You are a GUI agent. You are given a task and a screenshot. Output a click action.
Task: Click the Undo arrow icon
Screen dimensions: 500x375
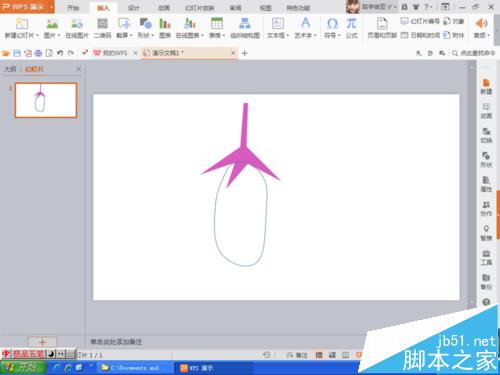[x=60, y=53]
